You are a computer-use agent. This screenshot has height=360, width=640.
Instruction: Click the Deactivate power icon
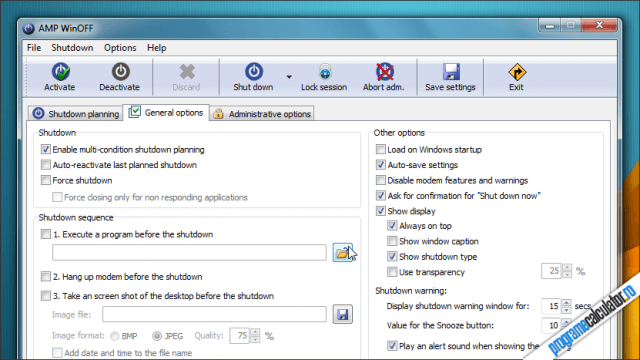point(120,72)
